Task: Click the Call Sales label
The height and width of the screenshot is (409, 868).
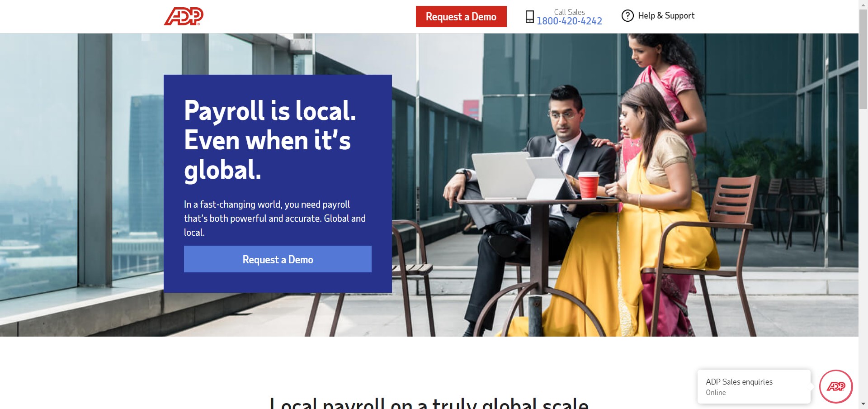Action: click(569, 12)
